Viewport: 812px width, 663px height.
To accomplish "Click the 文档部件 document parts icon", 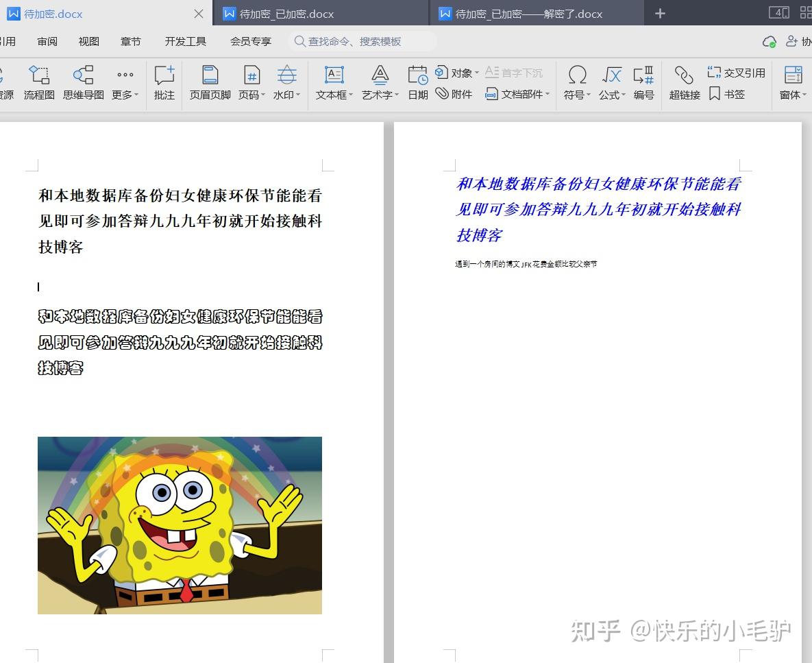I will [491, 94].
